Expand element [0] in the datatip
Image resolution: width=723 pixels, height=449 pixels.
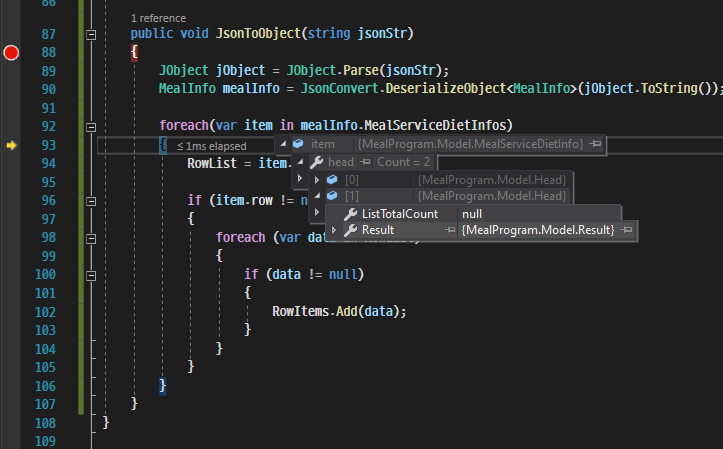pos(317,180)
